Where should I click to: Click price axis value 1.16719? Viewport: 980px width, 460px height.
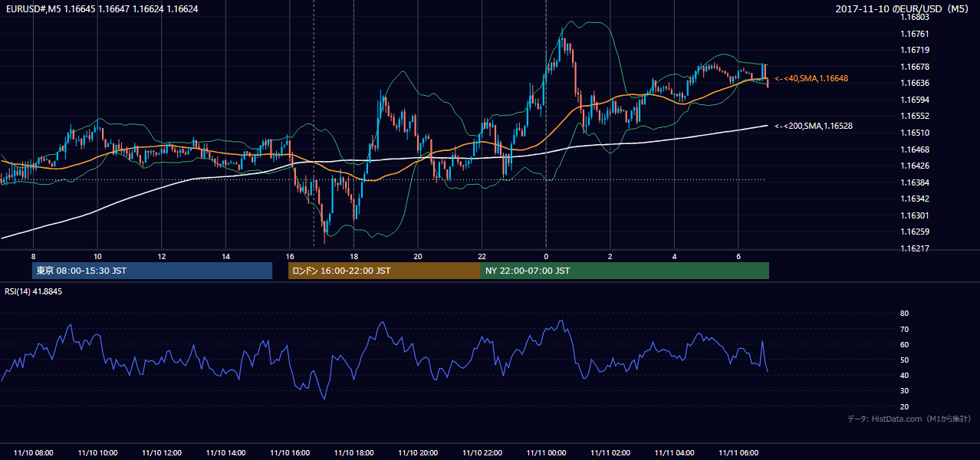(915, 50)
